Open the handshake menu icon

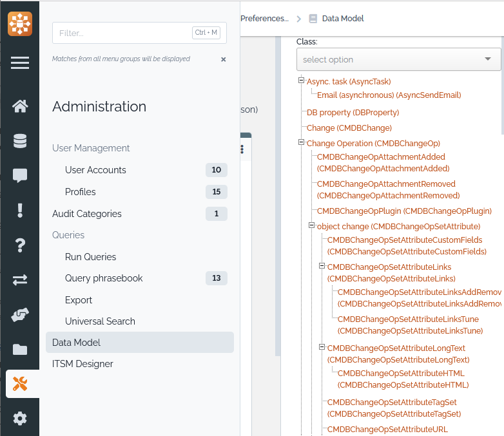[x=19, y=315]
